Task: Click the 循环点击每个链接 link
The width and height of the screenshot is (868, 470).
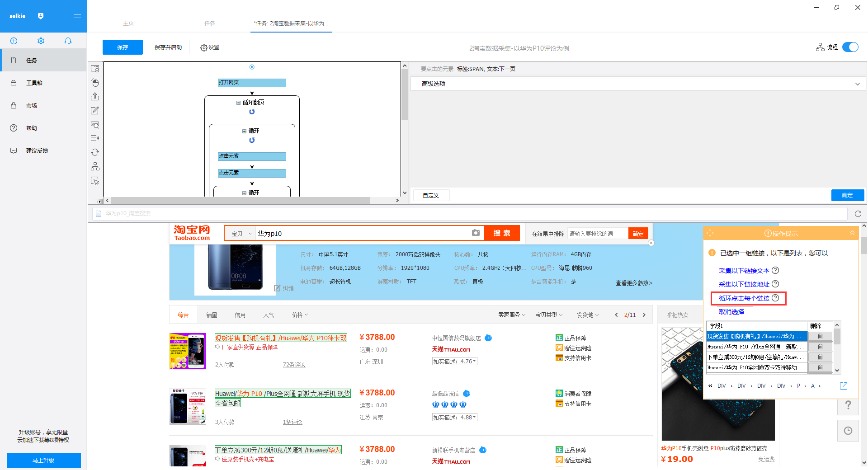Action: pyautogui.click(x=744, y=298)
